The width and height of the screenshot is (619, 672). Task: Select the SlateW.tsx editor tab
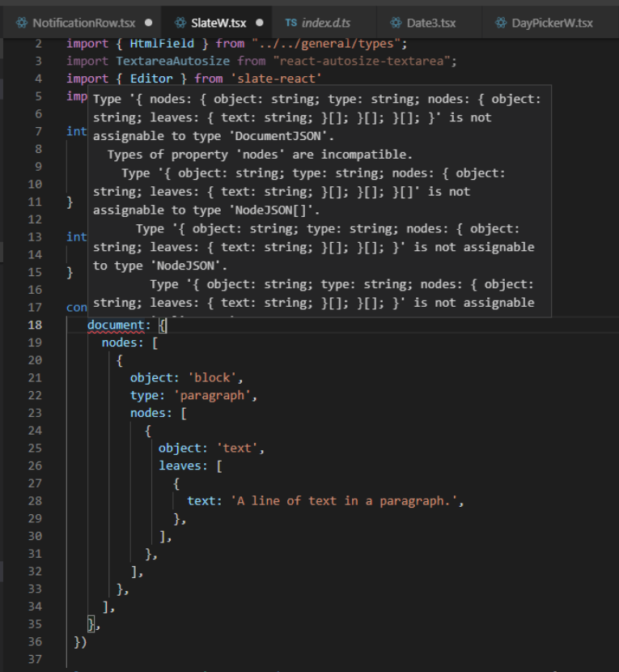[x=216, y=23]
